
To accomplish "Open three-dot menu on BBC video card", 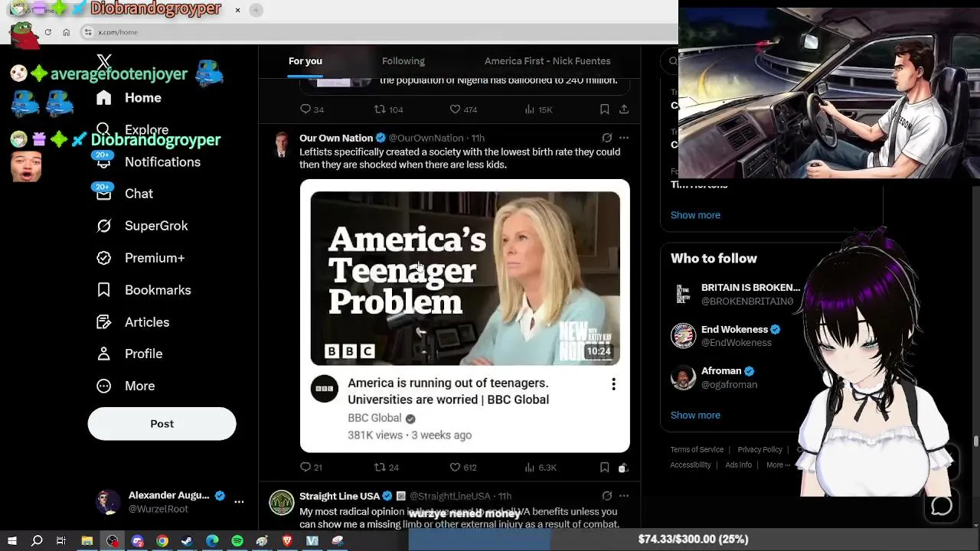I will click(613, 384).
